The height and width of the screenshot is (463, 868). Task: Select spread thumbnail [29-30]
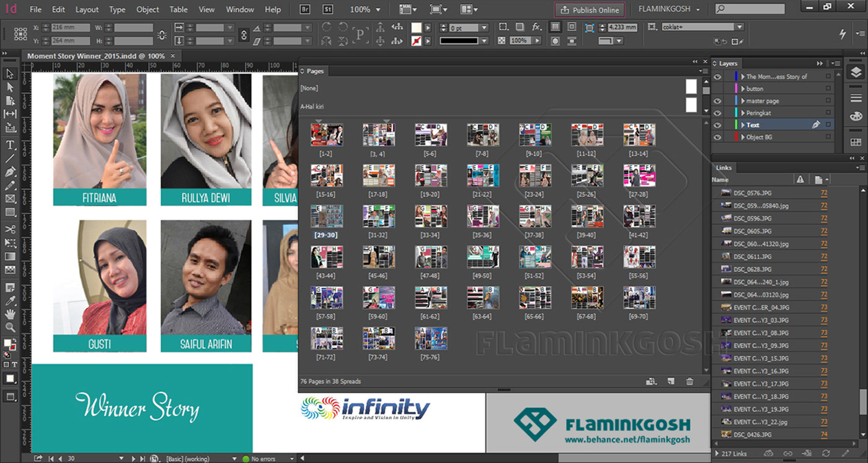[x=326, y=217]
